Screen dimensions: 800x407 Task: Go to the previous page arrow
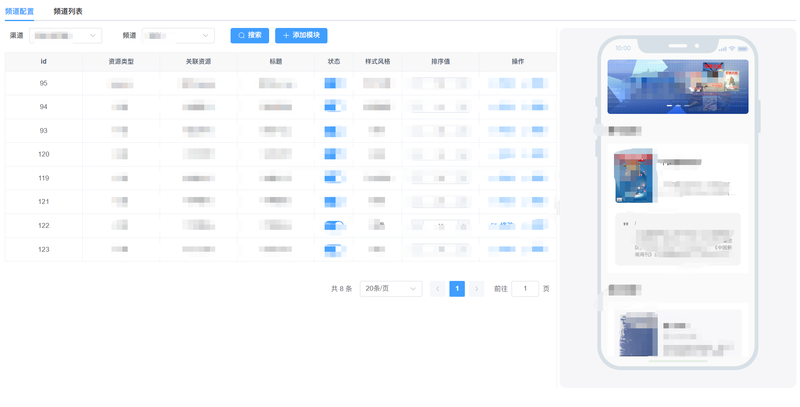pyautogui.click(x=437, y=289)
